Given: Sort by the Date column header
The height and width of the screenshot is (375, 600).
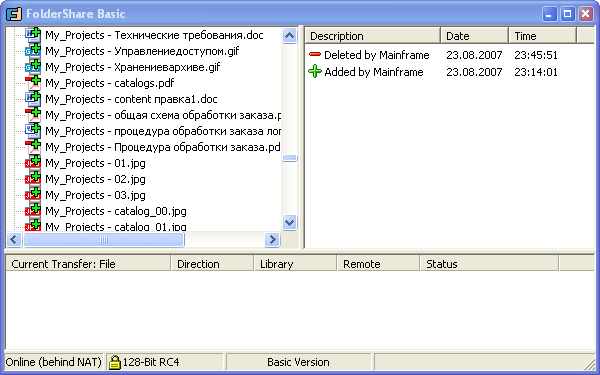Looking at the screenshot, I should 474,36.
